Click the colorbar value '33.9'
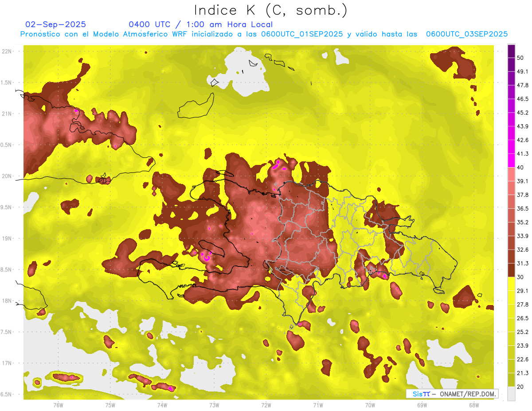Screen dimensions: 532x411 (523, 236)
